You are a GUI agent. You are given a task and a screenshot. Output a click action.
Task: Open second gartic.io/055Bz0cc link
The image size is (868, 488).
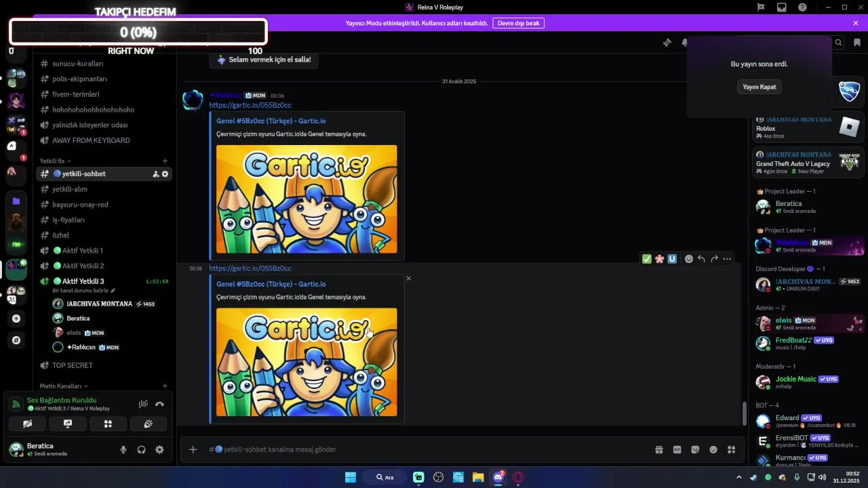[250, 268]
